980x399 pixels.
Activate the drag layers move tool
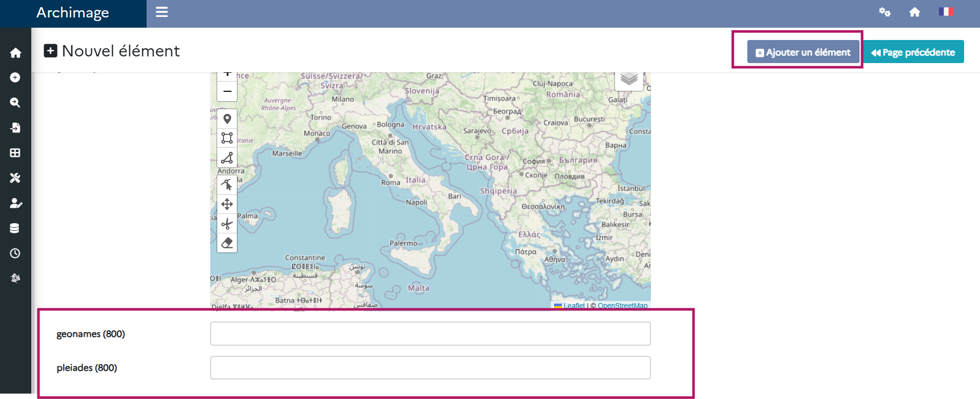click(x=227, y=204)
